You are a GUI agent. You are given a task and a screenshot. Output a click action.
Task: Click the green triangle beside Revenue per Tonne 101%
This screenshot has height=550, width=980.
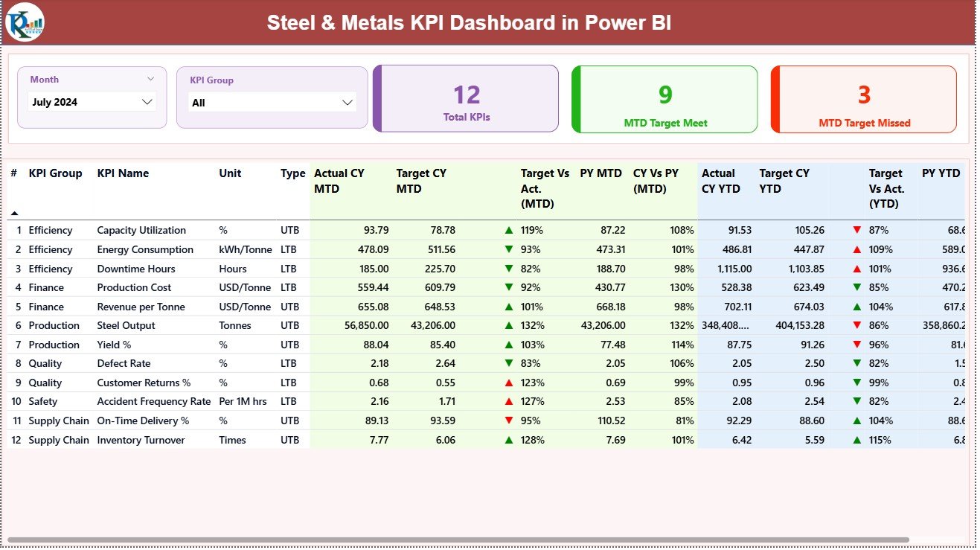tap(508, 306)
